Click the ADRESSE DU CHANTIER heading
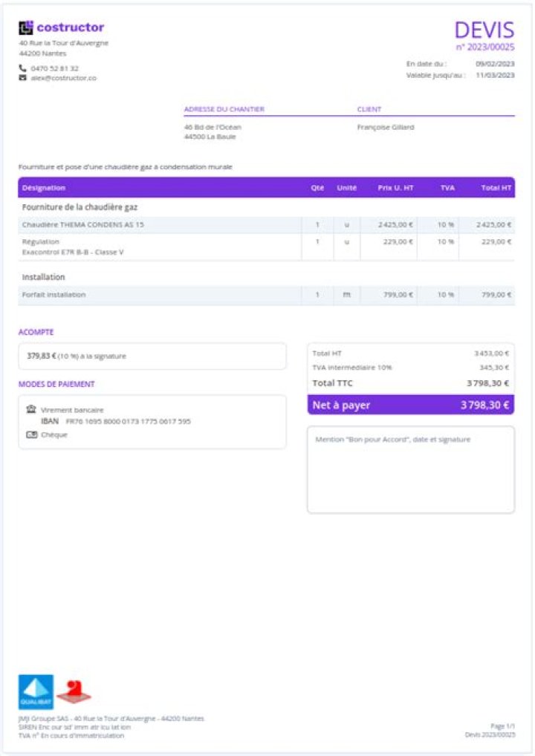This screenshot has height=756, width=535. [224, 109]
